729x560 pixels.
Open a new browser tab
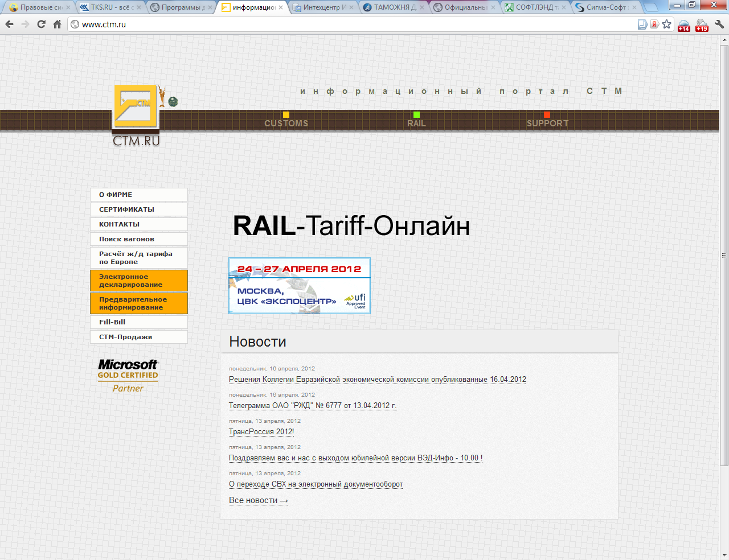point(650,7)
